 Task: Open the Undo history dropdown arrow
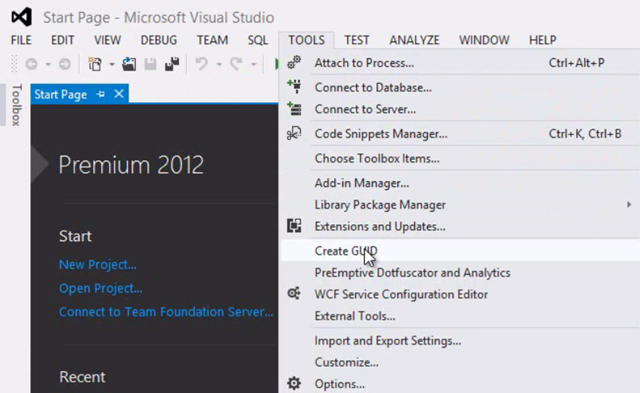click(x=219, y=64)
